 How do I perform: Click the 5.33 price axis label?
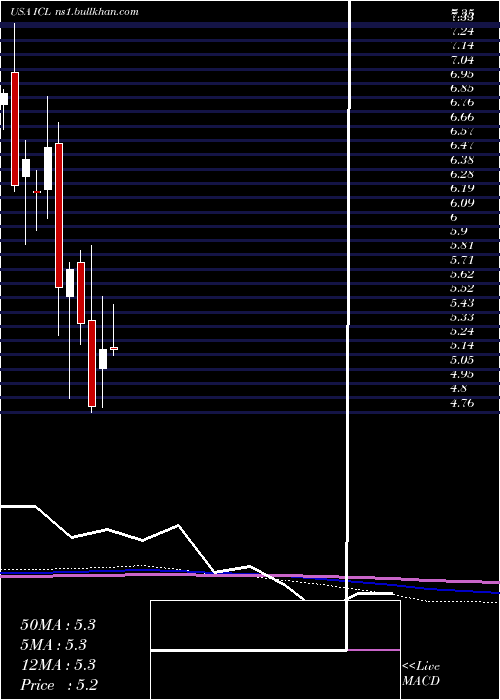click(462, 317)
